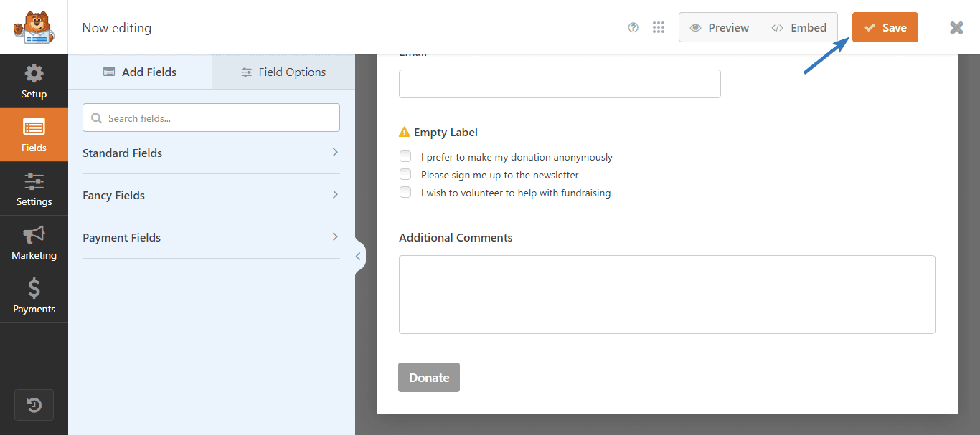This screenshot has width=980, height=435.
Task: Click the 'Now editing' header text
Action: tap(117, 28)
